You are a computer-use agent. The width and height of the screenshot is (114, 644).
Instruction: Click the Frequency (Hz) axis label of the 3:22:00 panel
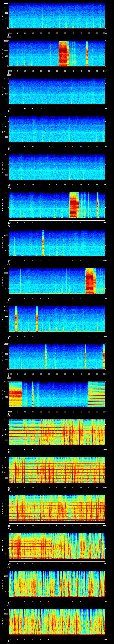[x=3, y=16]
